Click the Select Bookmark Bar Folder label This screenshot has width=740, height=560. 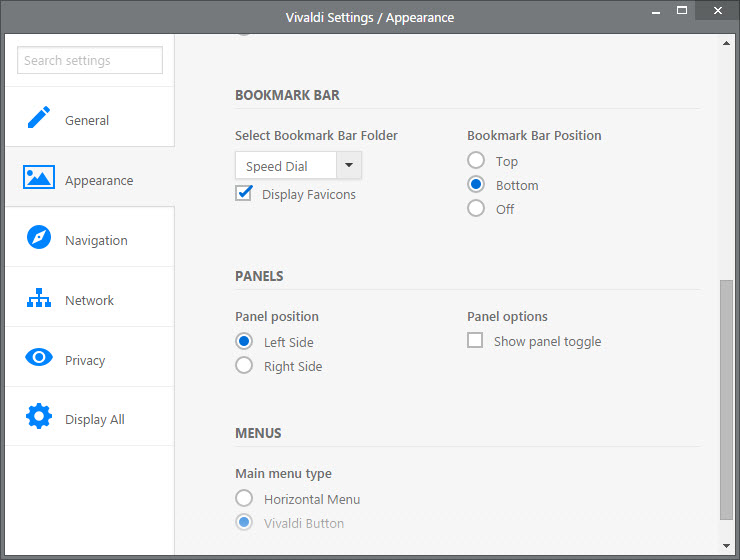pos(316,136)
